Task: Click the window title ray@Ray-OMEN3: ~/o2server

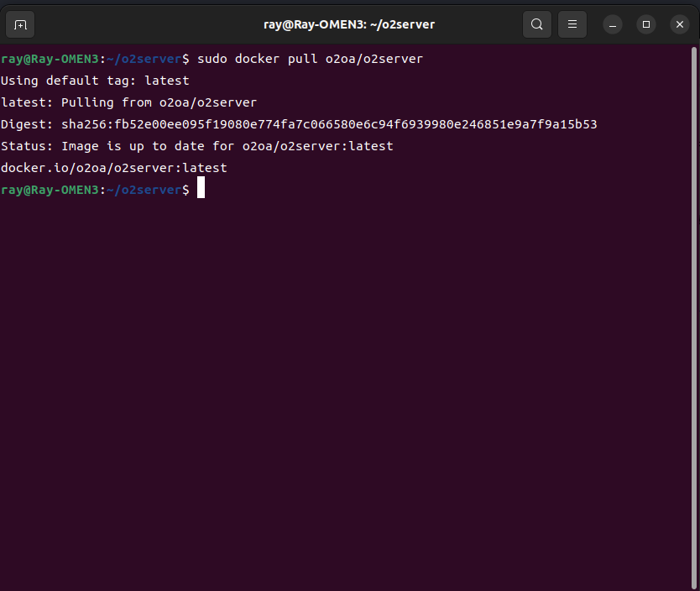Action: (x=349, y=24)
